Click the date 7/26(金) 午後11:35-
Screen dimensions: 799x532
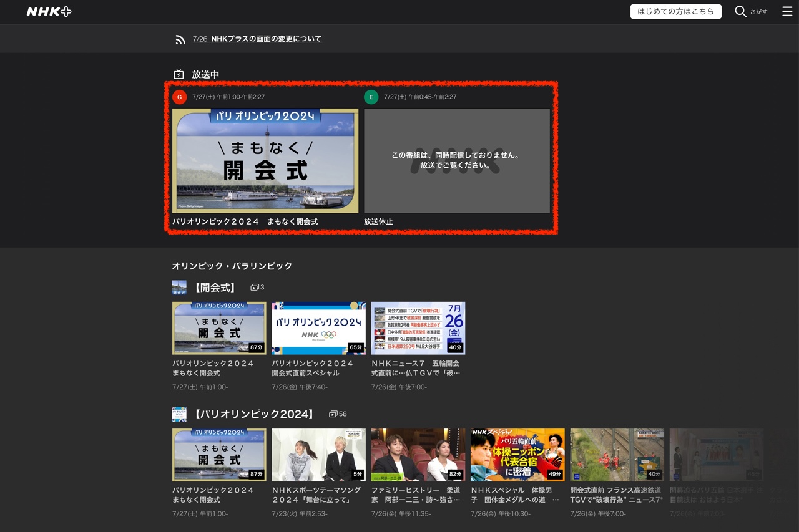[401, 514]
